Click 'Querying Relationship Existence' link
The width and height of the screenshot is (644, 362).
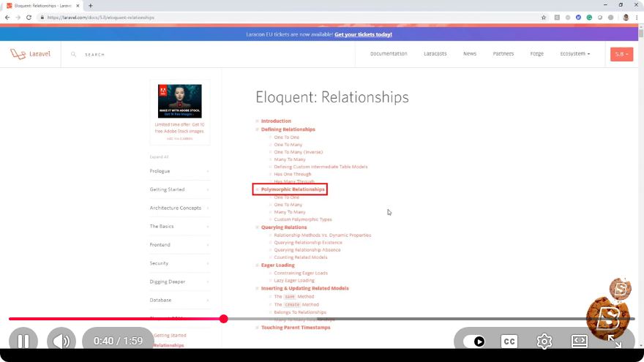point(308,243)
